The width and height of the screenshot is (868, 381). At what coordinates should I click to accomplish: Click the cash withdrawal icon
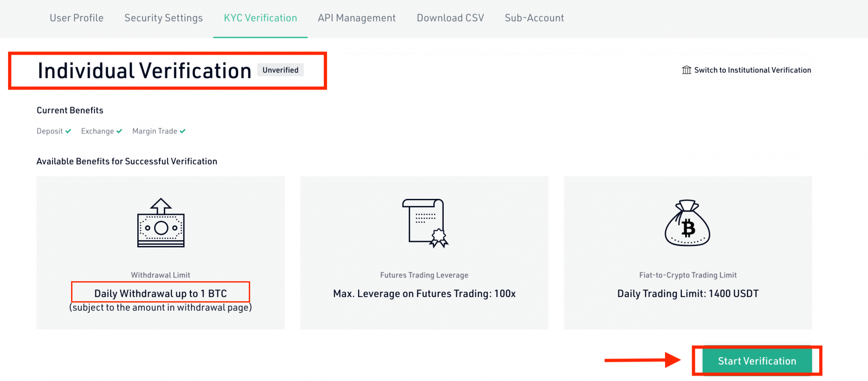[x=161, y=223]
